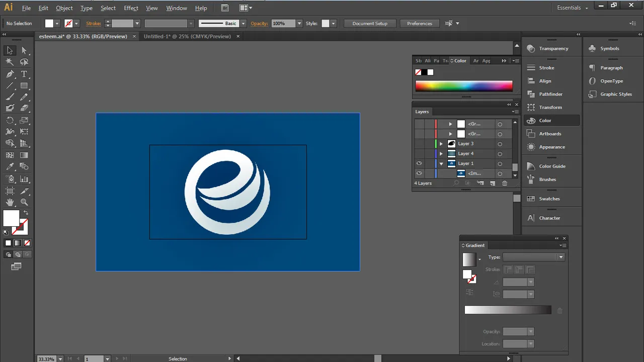Select the Paintbrush tool

(10, 97)
